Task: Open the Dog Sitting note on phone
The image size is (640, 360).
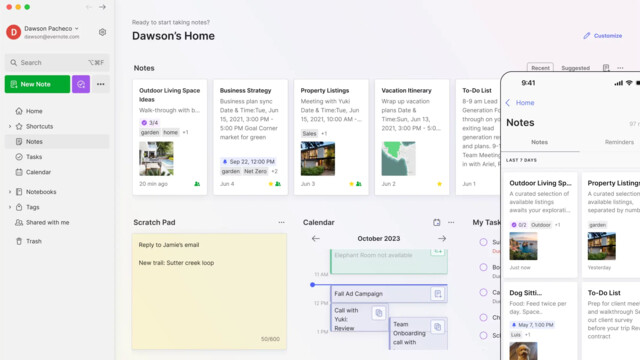Action: click(540, 322)
